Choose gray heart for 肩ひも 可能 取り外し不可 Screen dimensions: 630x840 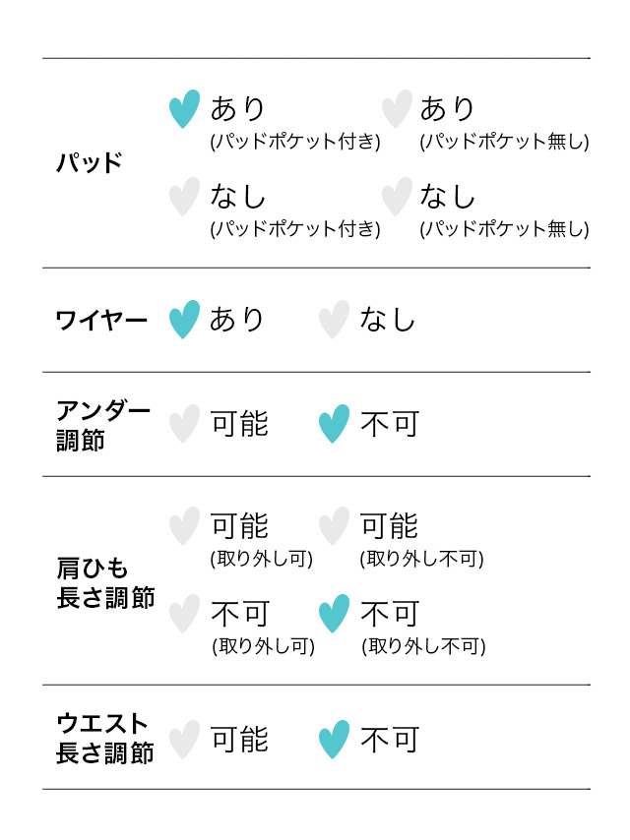[334, 526]
